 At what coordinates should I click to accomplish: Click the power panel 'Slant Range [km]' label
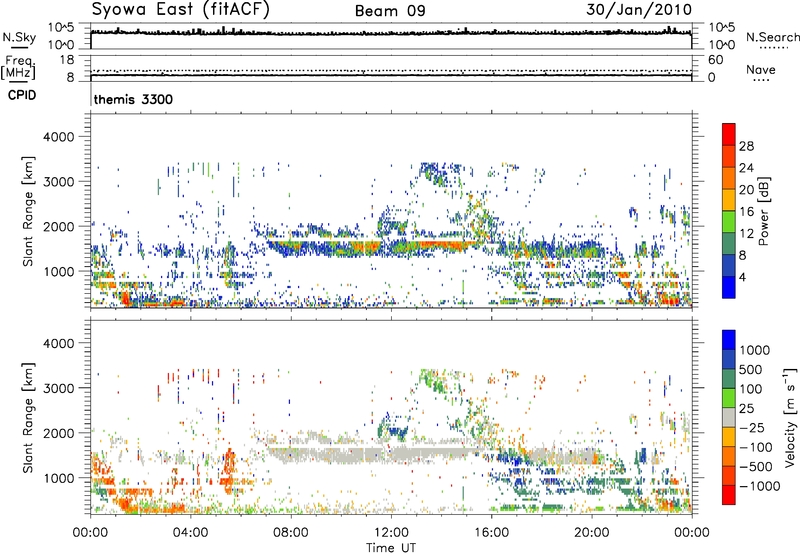[28, 211]
